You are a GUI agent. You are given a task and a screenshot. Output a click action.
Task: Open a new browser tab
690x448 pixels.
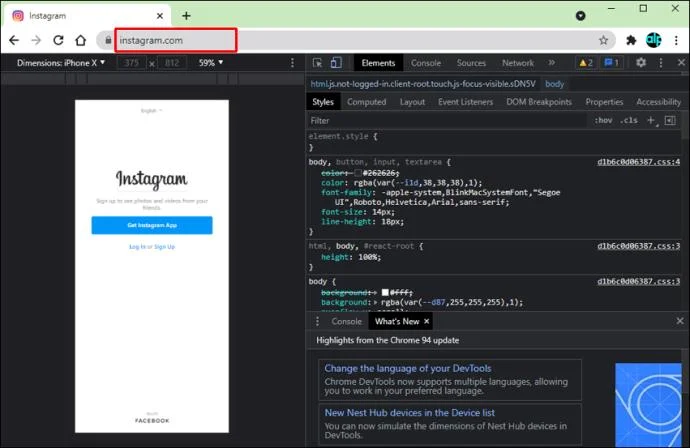186,16
